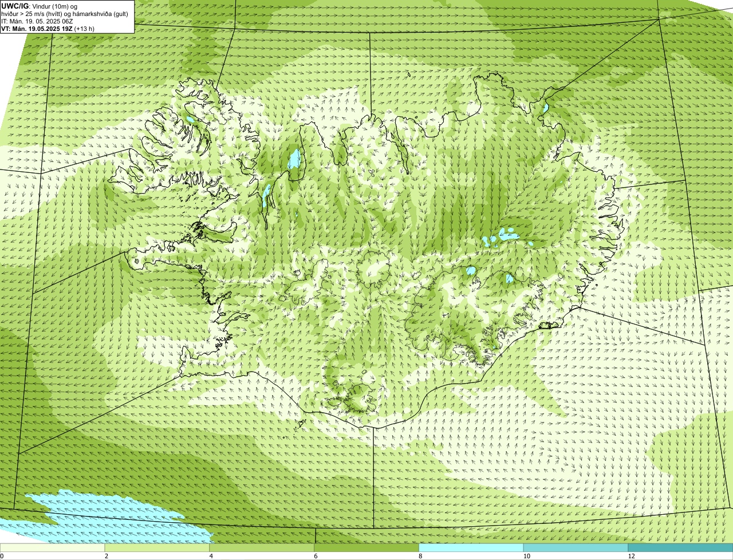Click the legend tick label '12'
This screenshot has height=560, width=733.
click(x=631, y=556)
